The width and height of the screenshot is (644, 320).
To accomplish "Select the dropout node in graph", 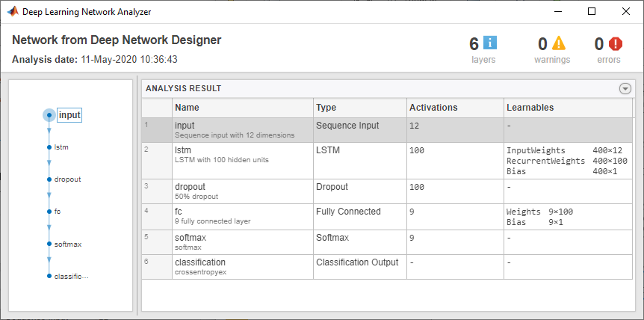I will pyautogui.click(x=49, y=179).
